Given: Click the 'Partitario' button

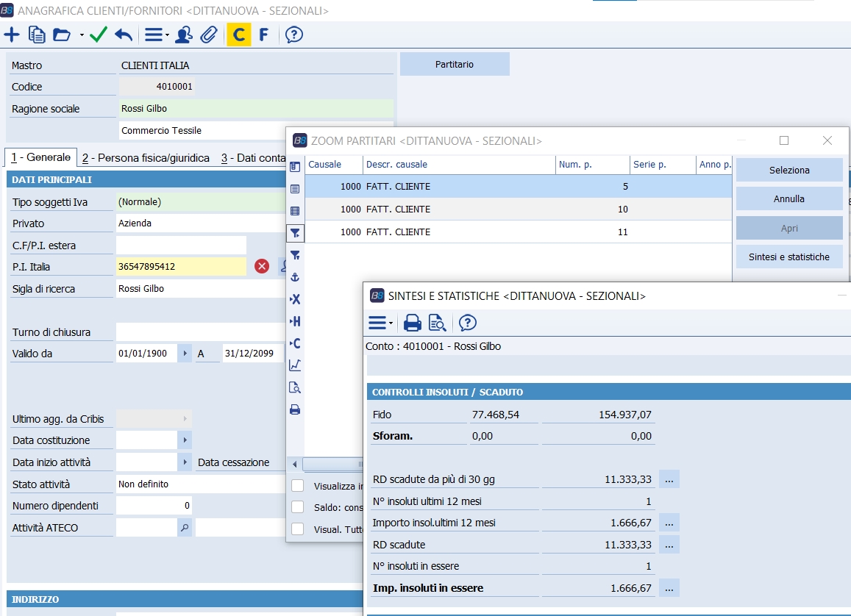Looking at the screenshot, I should [455, 64].
